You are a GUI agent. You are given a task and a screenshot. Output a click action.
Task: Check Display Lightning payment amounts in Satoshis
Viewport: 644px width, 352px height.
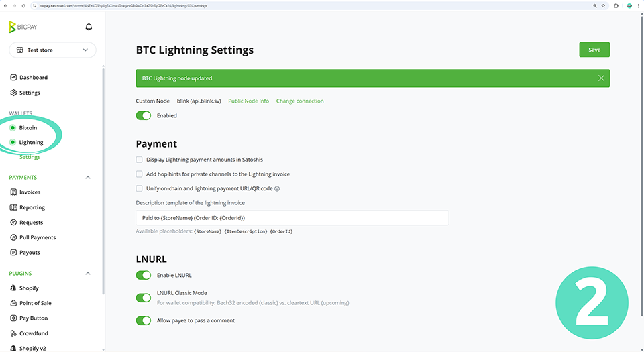[x=140, y=160]
